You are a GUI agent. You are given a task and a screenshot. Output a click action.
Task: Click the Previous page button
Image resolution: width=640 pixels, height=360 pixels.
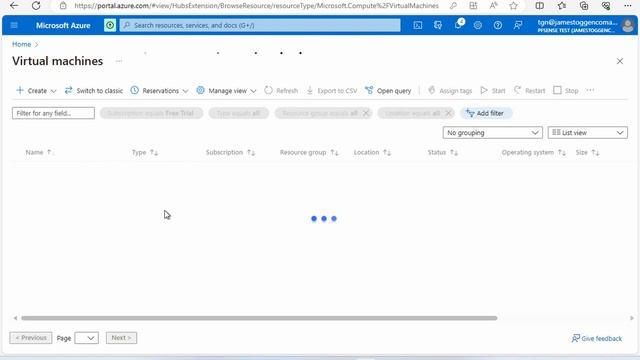pyautogui.click(x=31, y=338)
